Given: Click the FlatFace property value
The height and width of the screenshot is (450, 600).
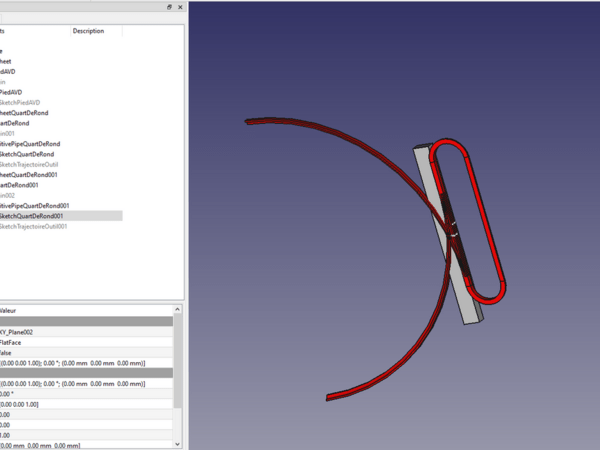Looking at the screenshot, I should (x=12, y=342).
